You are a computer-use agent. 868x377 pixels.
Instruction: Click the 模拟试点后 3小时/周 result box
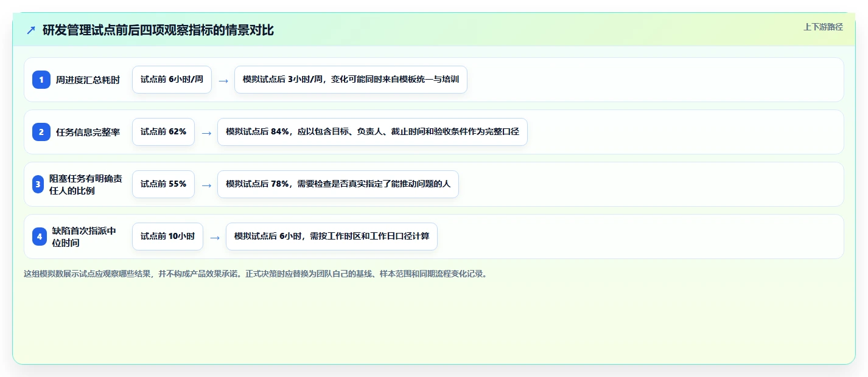coord(351,80)
